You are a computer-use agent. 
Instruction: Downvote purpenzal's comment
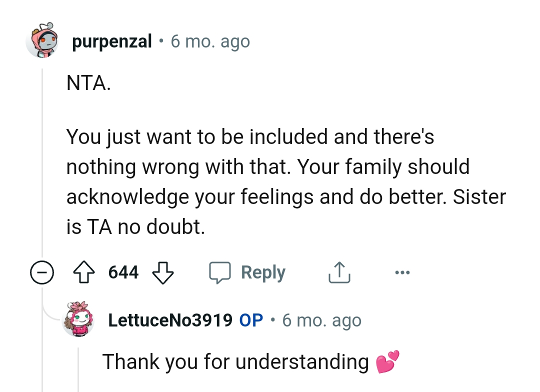(163, 274)
